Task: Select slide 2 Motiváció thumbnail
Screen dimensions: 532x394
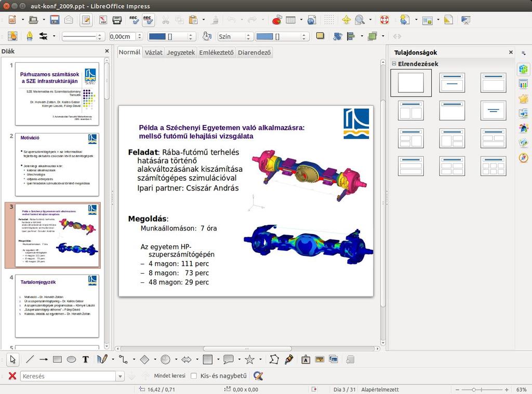Action: [57, 165]
